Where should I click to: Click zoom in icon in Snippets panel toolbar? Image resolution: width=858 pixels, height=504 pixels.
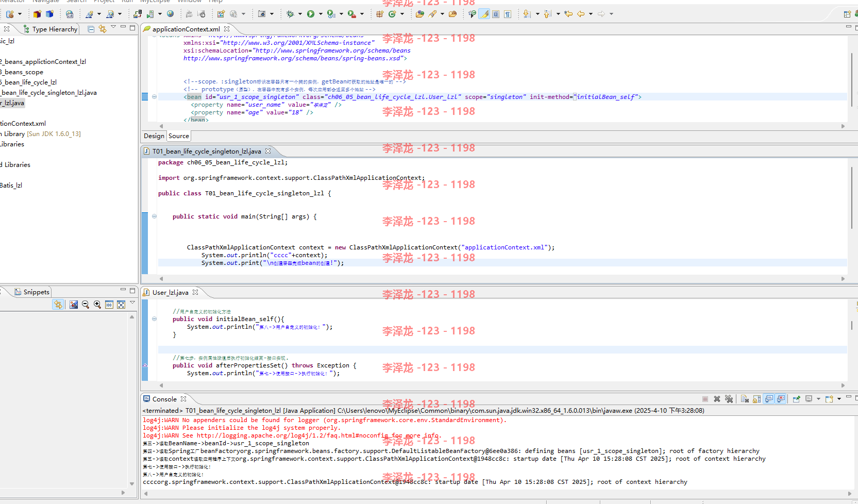click(97, 305)
